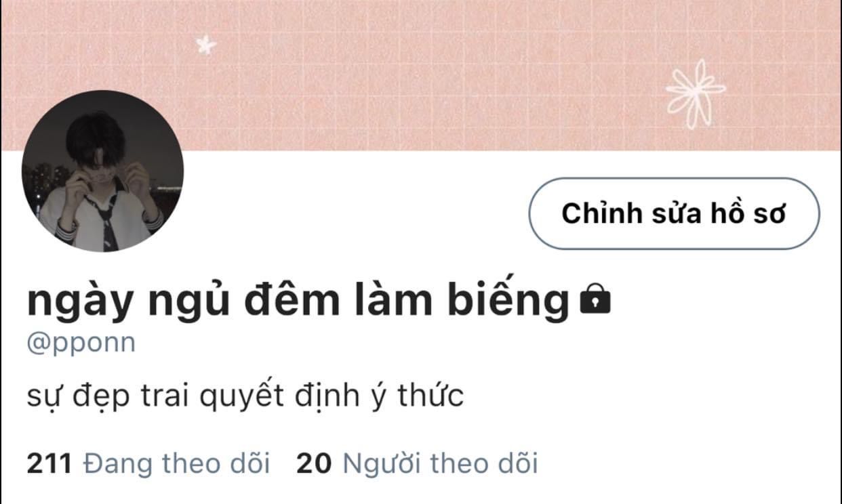Viewport: 842px width, 504px height.
Task: Click the Đang theo dõi label
Action: point(176,464)
